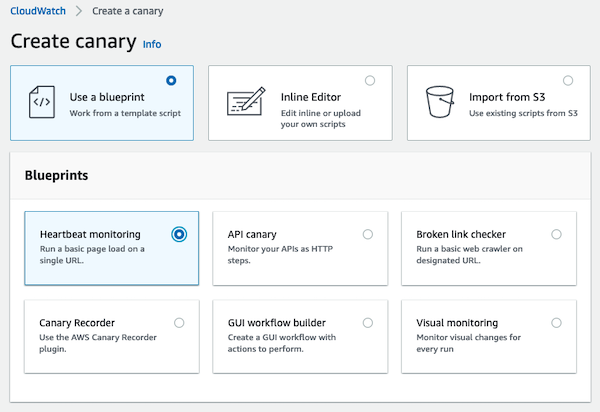Open the CloudWatch breadcrumb link
Screen dimensions: 600x412
pos(38,11)
